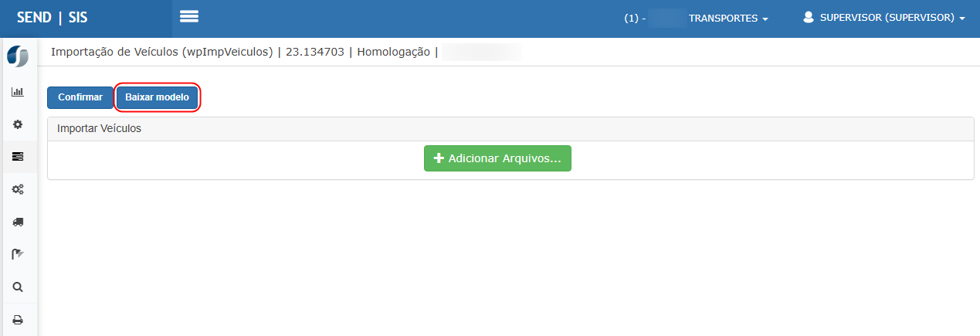Click the Importar Veículos panel header
Image resolution: width=980 pixels, height=336 pixels.
(100, 129)
